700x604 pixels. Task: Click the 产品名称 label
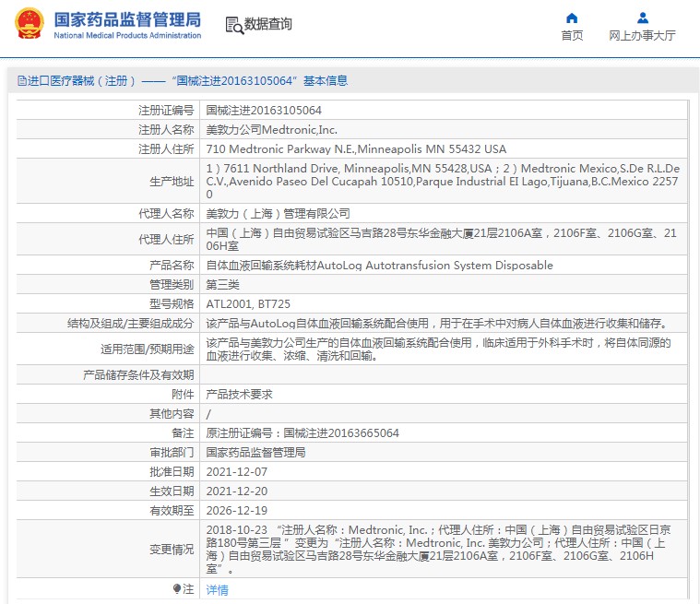[172, 266]
